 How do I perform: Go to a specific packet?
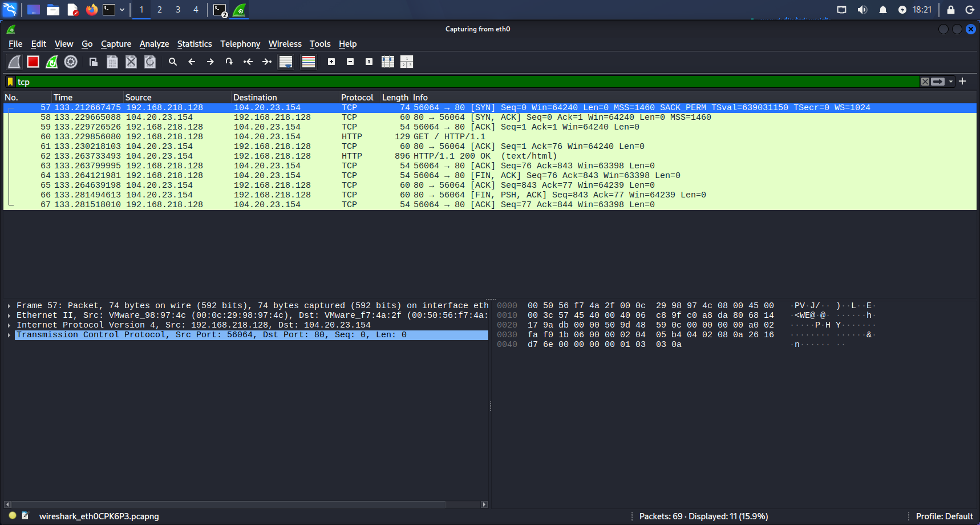(x=229, y=62)
